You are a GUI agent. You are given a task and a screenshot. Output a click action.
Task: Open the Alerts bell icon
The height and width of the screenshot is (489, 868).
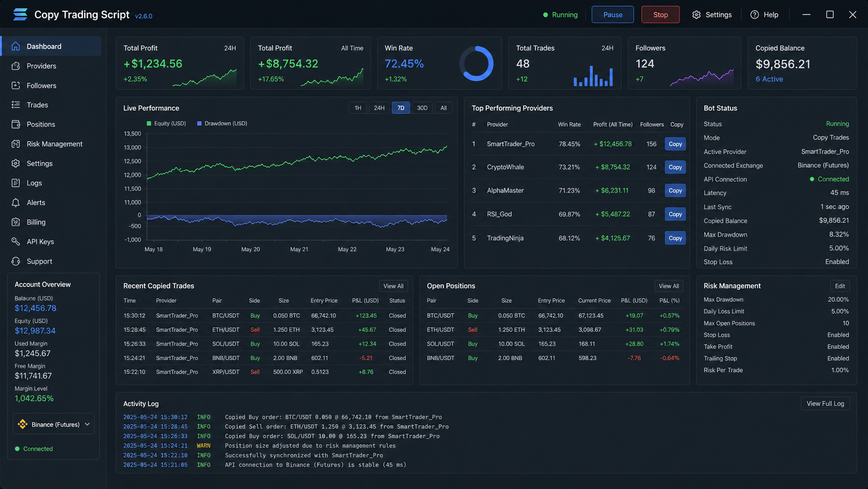tap(16, 203)
